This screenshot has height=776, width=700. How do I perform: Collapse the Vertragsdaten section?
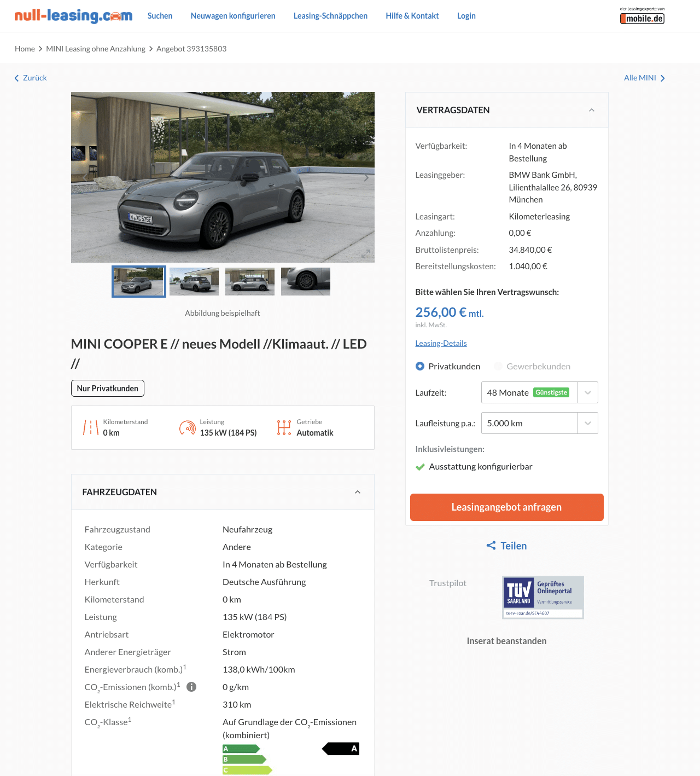591,110
